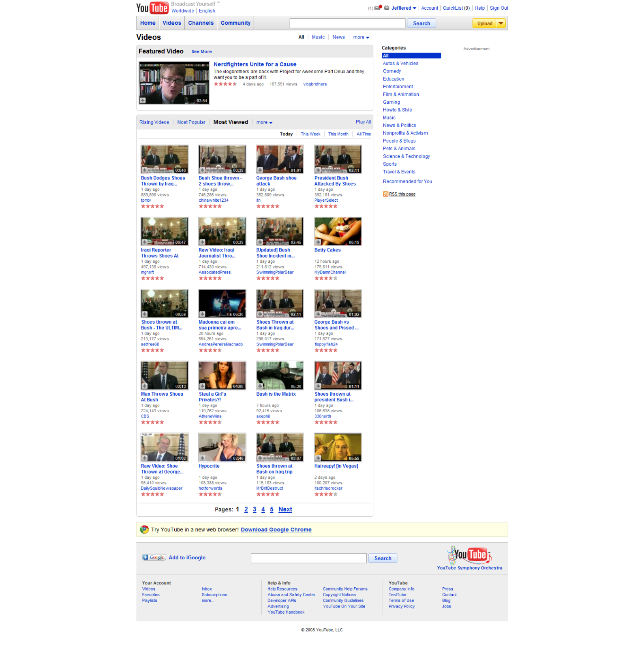Click the Next page link

coord(285,509)
